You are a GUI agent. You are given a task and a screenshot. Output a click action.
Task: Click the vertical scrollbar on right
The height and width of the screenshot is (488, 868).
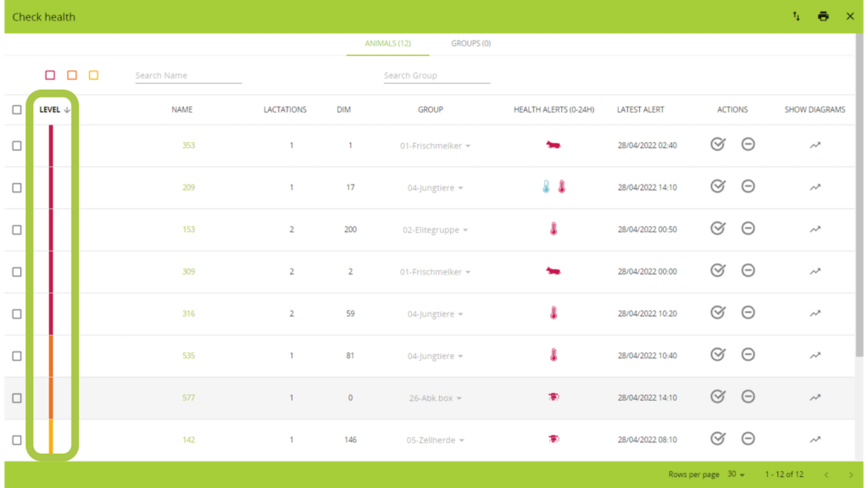pyautogui.click(x=860, y=194)
